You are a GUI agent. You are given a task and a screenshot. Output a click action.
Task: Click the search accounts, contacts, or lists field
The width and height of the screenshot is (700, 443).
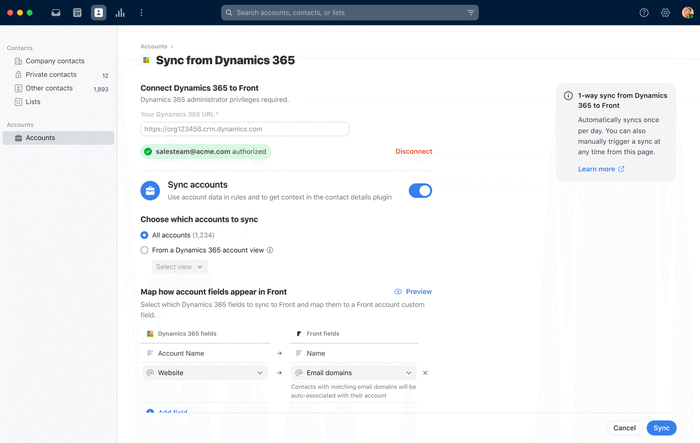[350, 13]
